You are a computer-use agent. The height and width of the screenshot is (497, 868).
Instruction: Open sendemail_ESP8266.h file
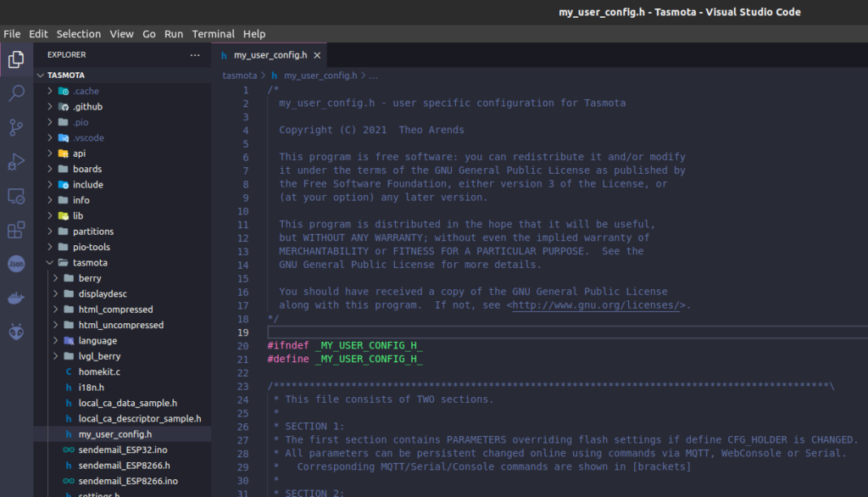(122, 466)
